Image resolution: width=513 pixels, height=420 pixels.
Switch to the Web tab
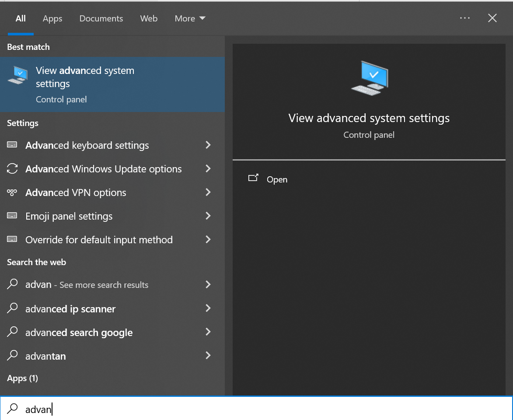click(149, 18)
